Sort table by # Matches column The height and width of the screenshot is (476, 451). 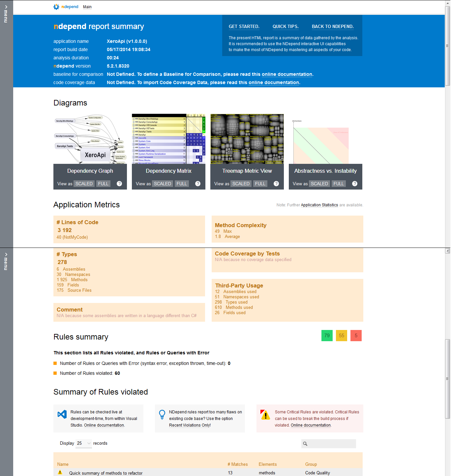pos(238,464)
